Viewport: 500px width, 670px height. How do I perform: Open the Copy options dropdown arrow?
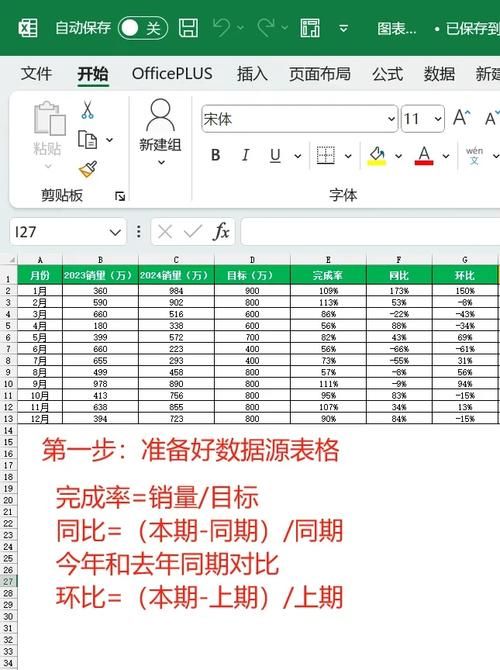109,140
